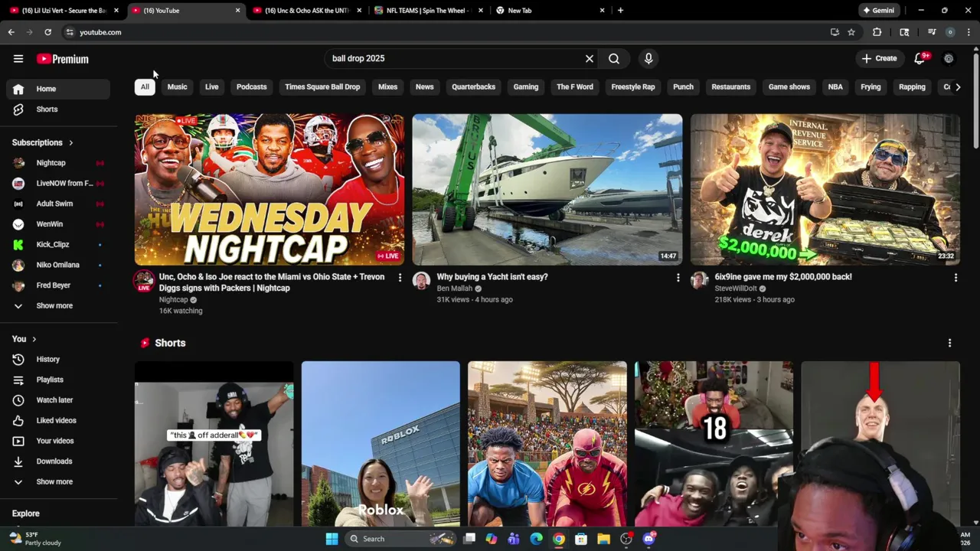Viewport: 980px width, 551px height.
Task: Select the Times Square Ball Drop chip
Action: [322, 87]
